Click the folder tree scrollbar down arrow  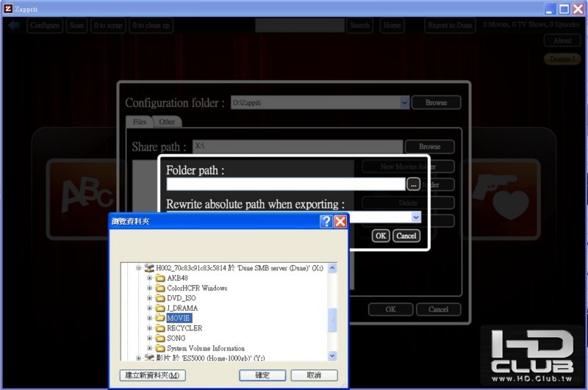[x=332, y=355]
